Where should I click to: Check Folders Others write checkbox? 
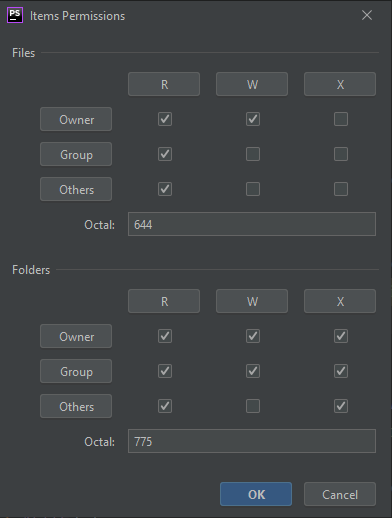point(253,406)
